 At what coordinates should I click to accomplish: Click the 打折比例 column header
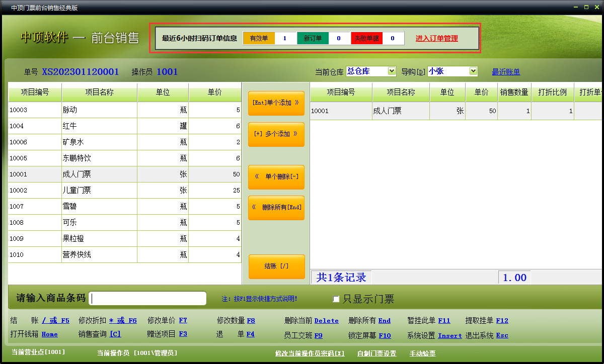tap(553, 93)
